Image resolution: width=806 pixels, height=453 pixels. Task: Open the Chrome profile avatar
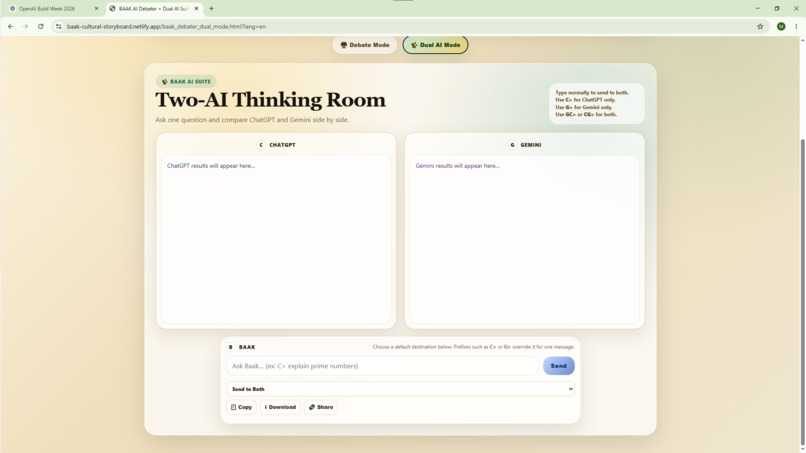(781, 26)
